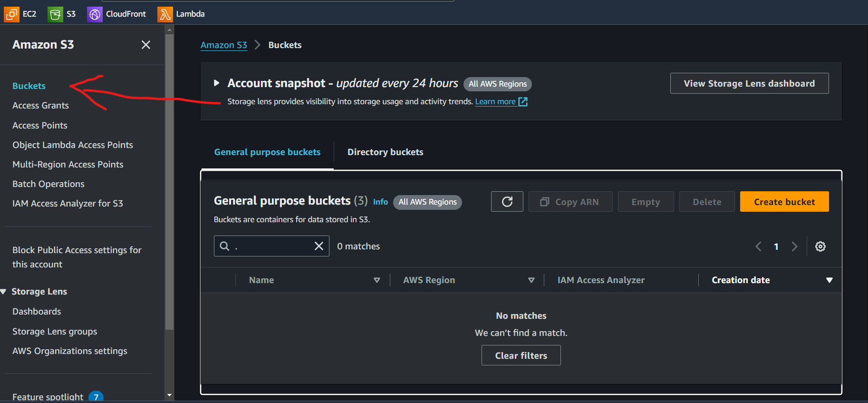Sort buckets by Creation date arrow
This screenshot has height=403, width=868.
(x=829, y=280)
